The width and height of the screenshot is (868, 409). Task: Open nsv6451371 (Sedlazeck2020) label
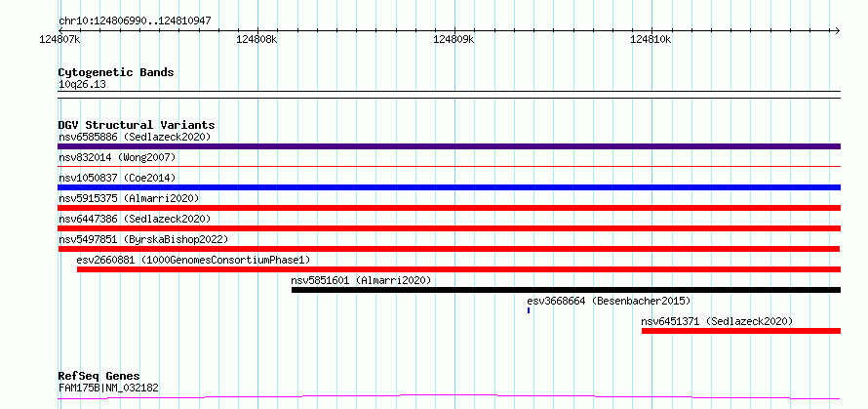coord(717,321)
